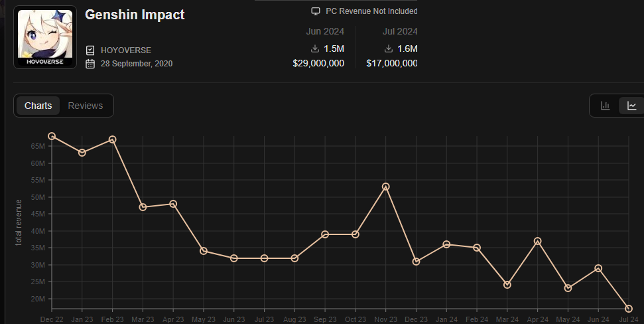The height and width of the screenshot is (324, 644).
Task: Click the 1.6M downloads value
Action: pyautogui.click(x=407, y=48)
